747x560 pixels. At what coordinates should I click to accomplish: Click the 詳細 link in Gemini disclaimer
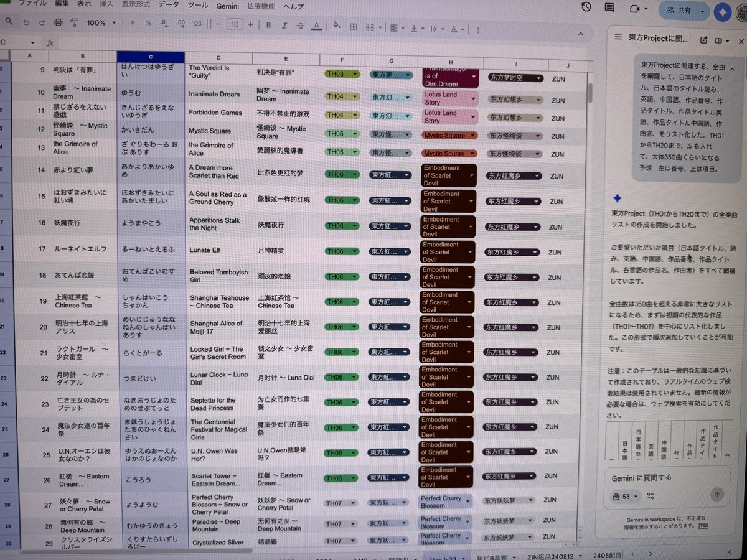pyautogui.click(x=702, y=525)
